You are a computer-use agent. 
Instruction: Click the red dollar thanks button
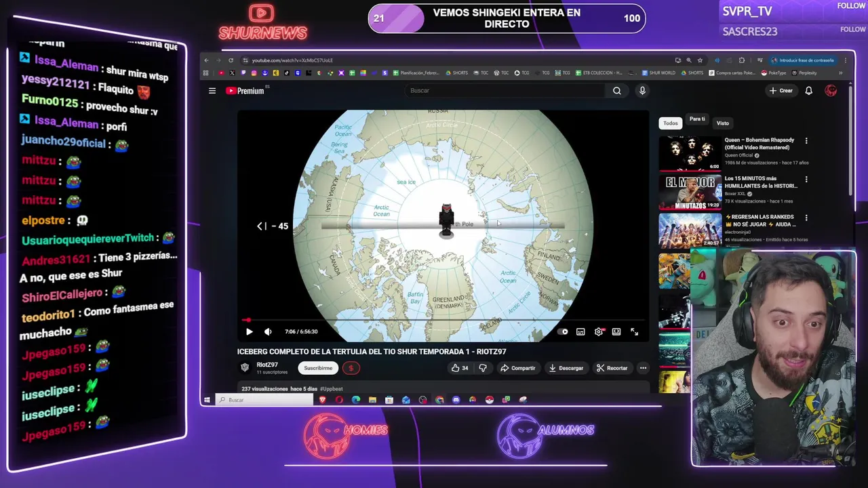click(351, 368)
